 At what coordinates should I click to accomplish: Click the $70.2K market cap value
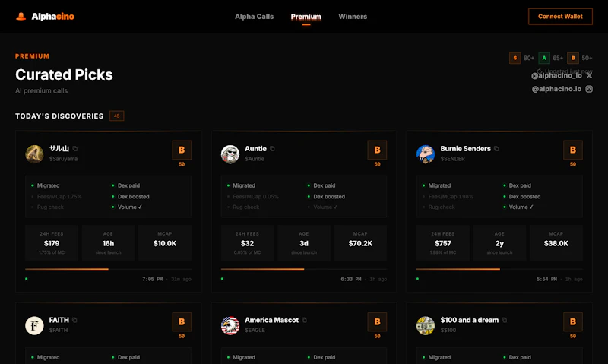pyautogui.click(x=360, y=243)
